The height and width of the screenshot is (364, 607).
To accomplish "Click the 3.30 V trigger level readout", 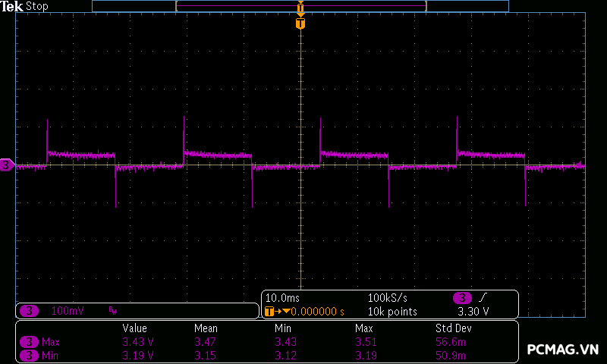I will pyautogui.click(x=473, y=312).
